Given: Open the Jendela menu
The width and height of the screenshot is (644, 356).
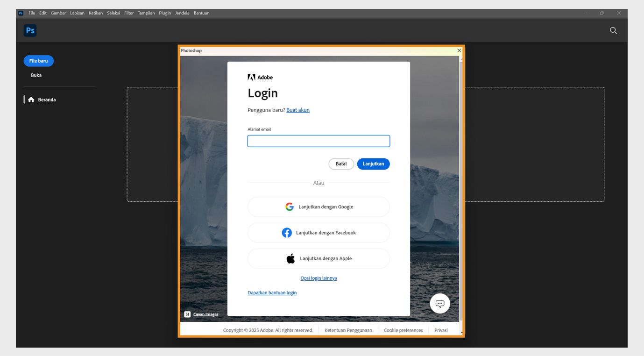Looking at the screenshot, I should (182, 13).
